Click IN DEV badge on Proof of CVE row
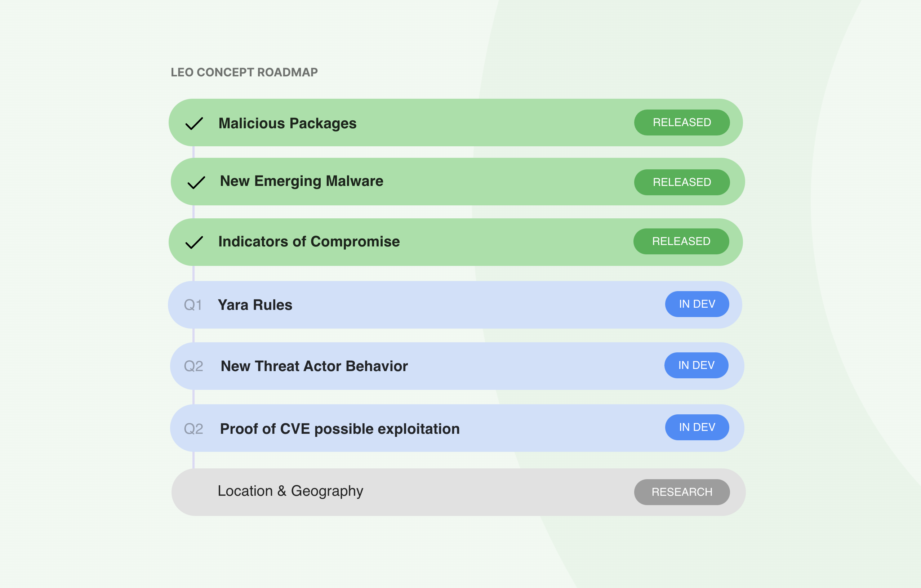921x588 pixels. [697, 427]
